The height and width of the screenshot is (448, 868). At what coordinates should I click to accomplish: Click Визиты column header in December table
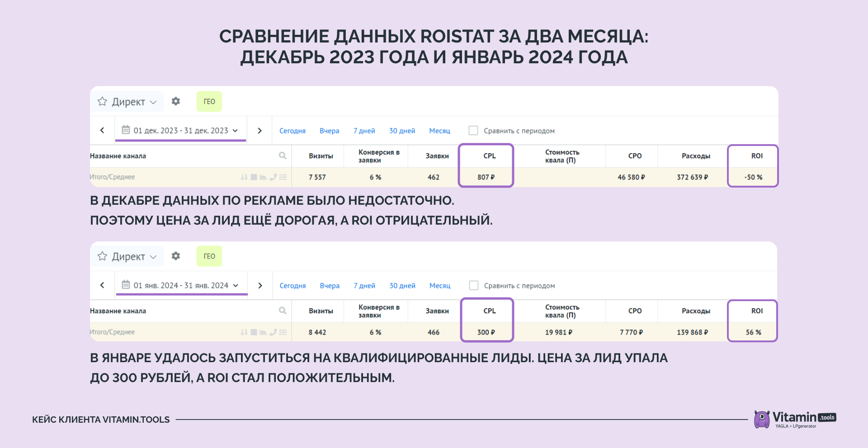pos(321,156)
